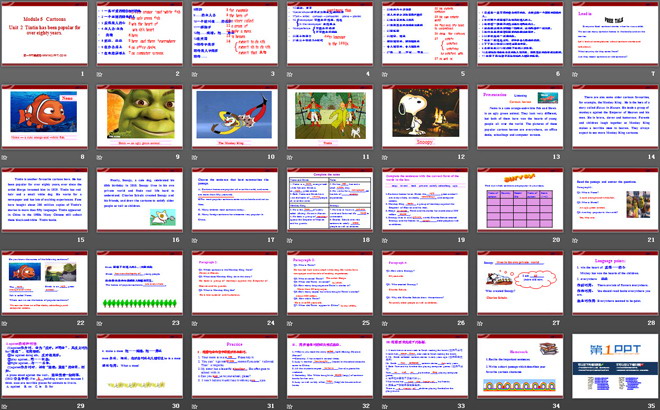Play animation star below slide 17

(194, 240)
